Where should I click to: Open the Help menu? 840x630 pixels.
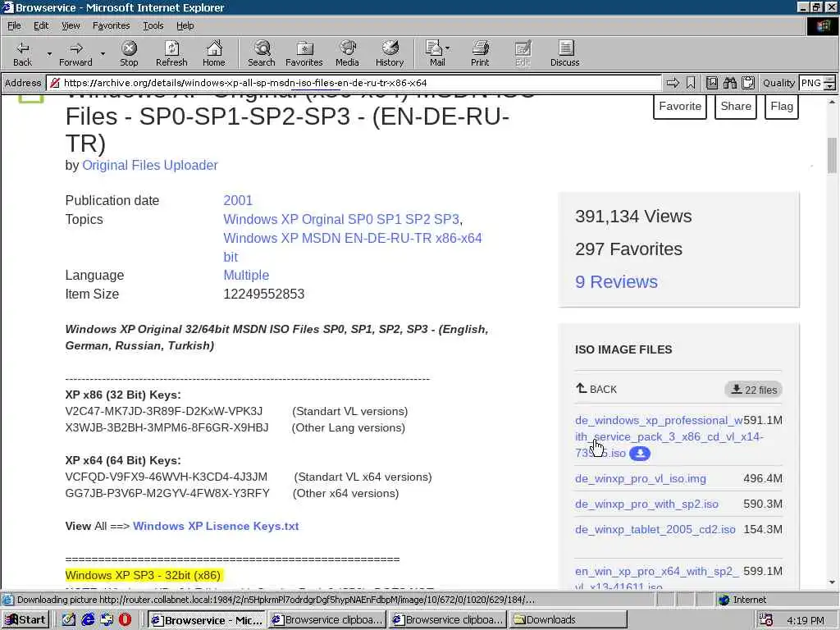185,25
